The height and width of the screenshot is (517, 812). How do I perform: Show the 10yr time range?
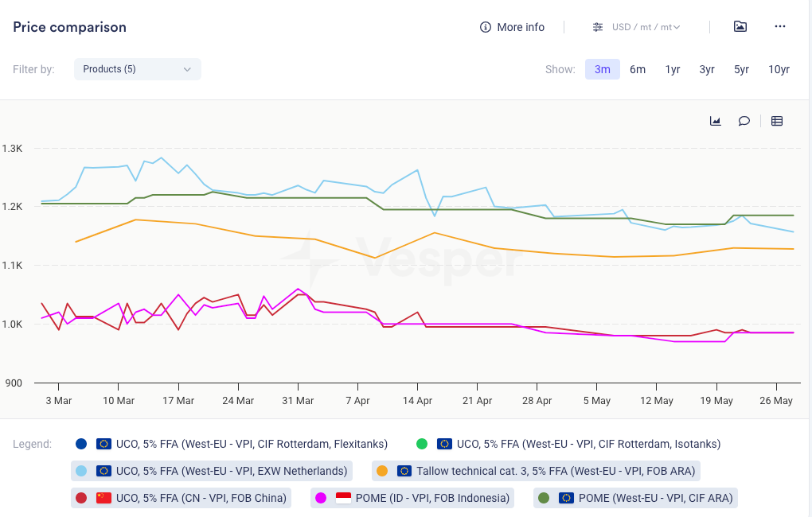point(779,69)
